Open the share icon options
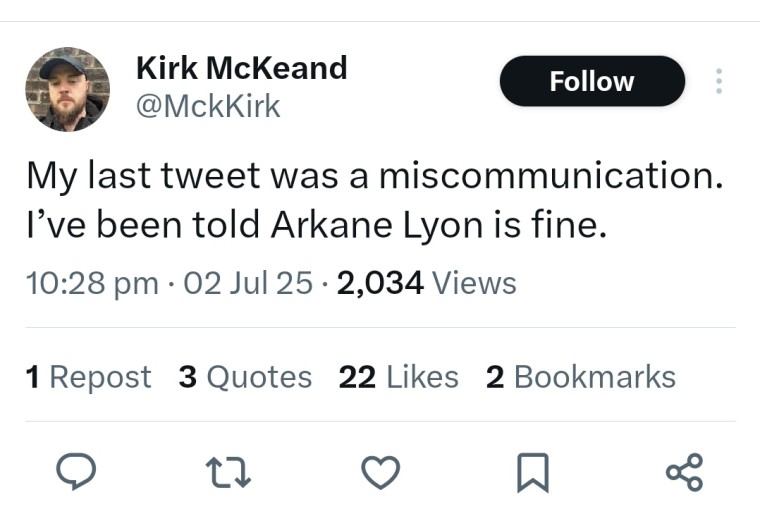Screen dimensions: 760x509 click(684, 472)
